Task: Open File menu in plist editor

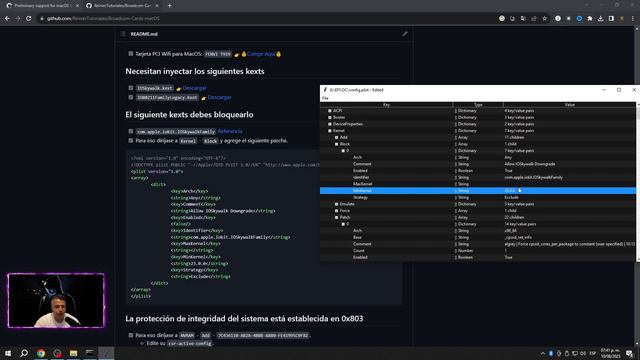Action: 325,98
